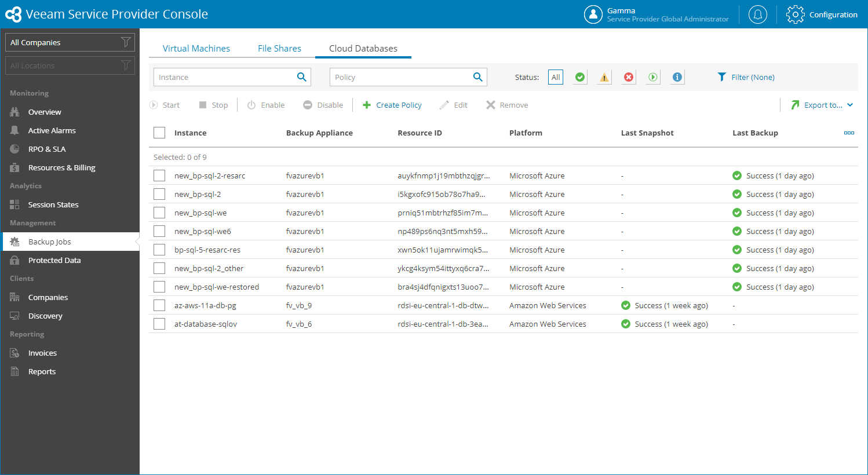Open the notifications bell icon
868x475 pixels.
coord(758,14)
